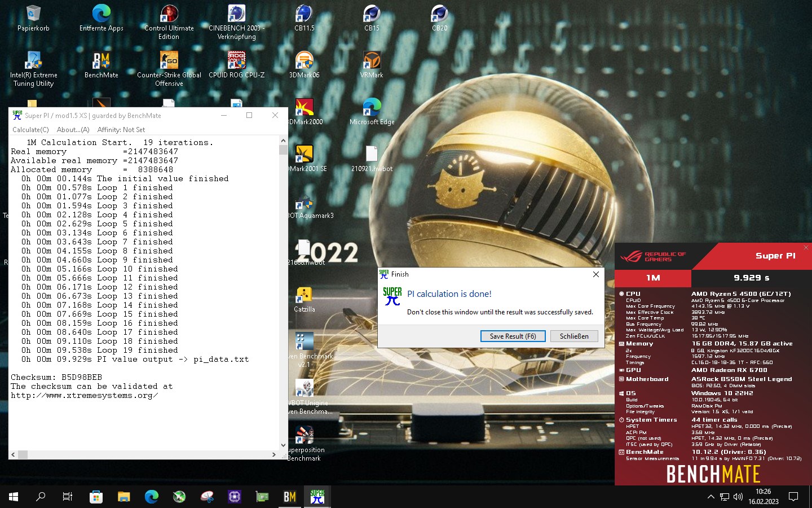The image size is (812, 508).
Task: Switch to BenchMate in the taskbar
Action: 290,497
